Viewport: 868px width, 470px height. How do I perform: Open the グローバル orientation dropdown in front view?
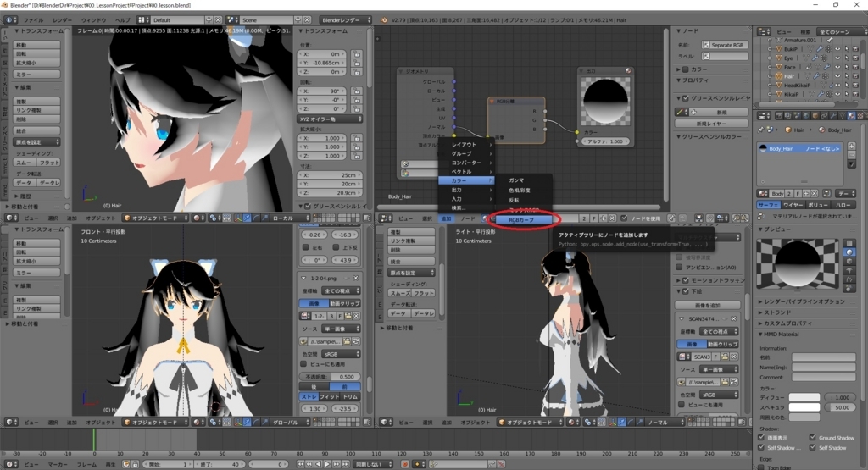pyautogui.click(x=289, y=423)
